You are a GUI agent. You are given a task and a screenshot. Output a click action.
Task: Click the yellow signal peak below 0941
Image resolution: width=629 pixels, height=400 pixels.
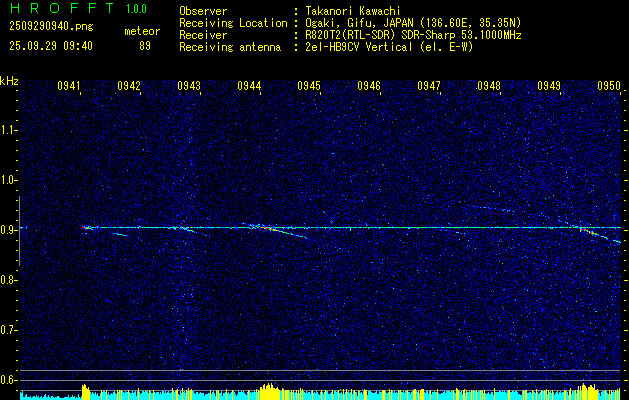(x=86, y=391)
